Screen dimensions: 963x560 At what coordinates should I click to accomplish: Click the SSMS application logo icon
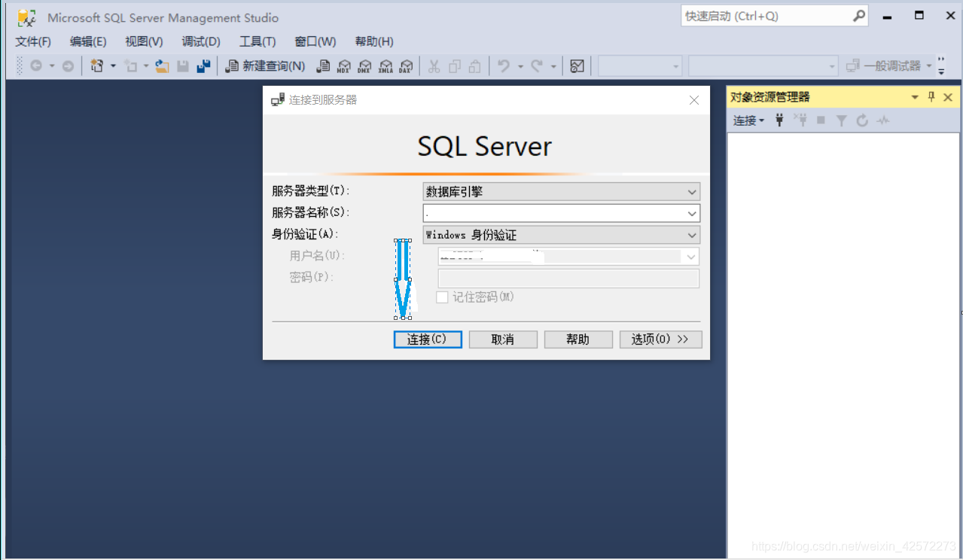[x=27, y=17]
